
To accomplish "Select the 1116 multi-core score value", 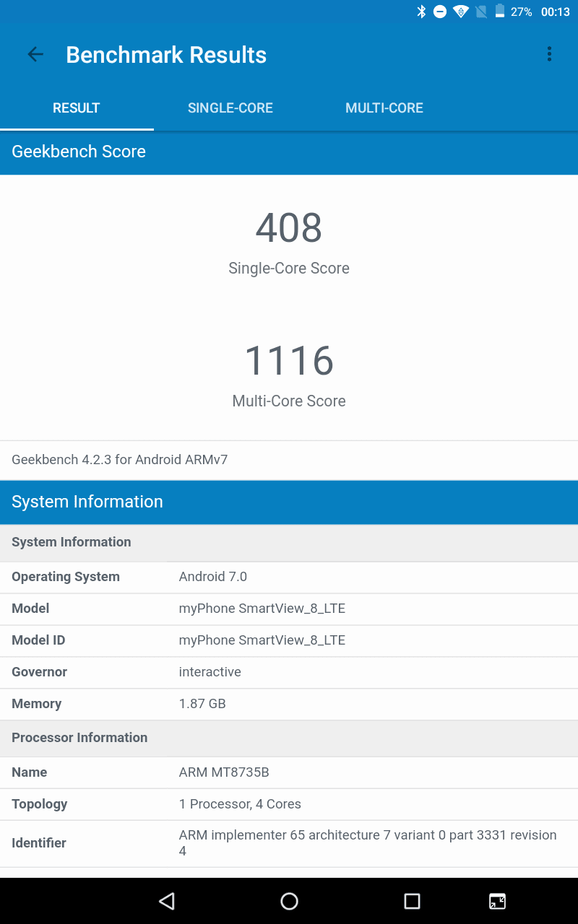I will [x=289, y=360].
